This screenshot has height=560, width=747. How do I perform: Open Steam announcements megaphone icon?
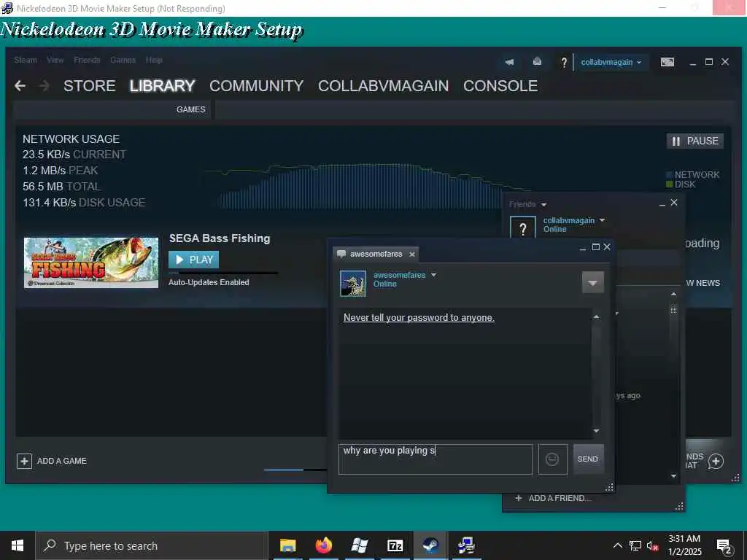(x=509, y=62)
